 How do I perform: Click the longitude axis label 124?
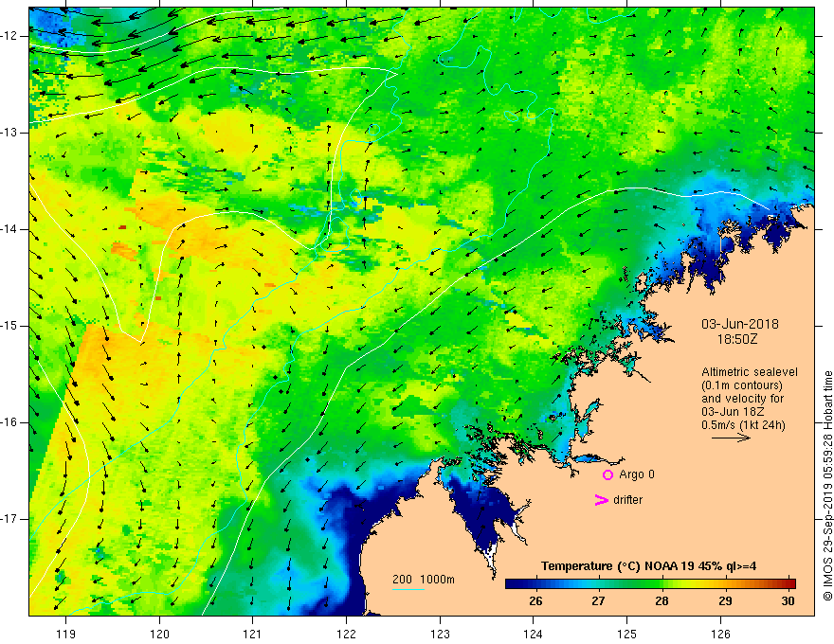click(x=534, y=634)
